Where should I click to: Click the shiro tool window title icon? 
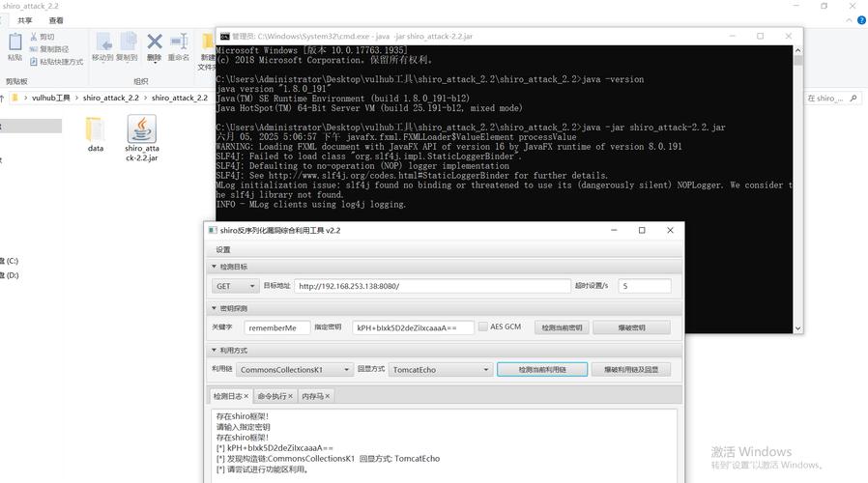[213, 230]
